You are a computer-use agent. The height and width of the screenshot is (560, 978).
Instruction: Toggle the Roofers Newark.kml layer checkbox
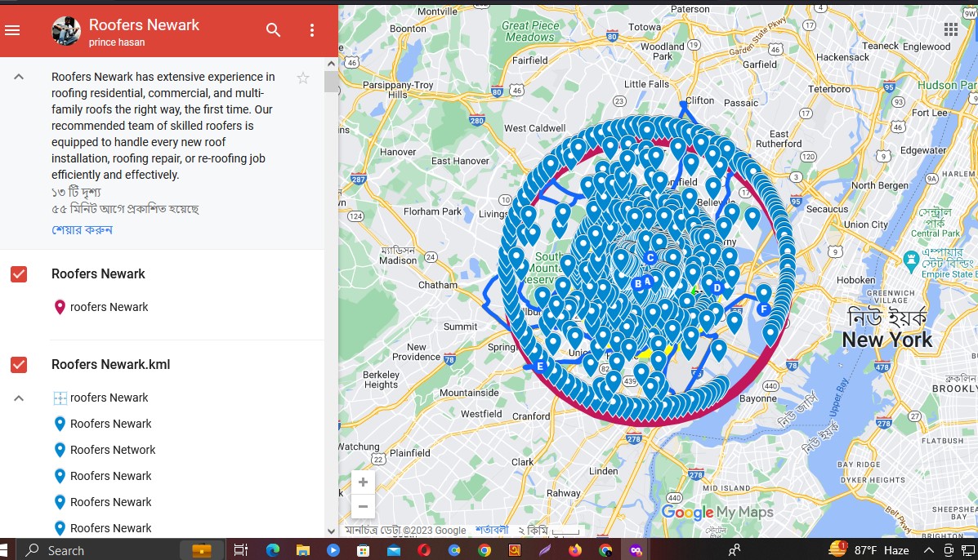coord(19,365)
